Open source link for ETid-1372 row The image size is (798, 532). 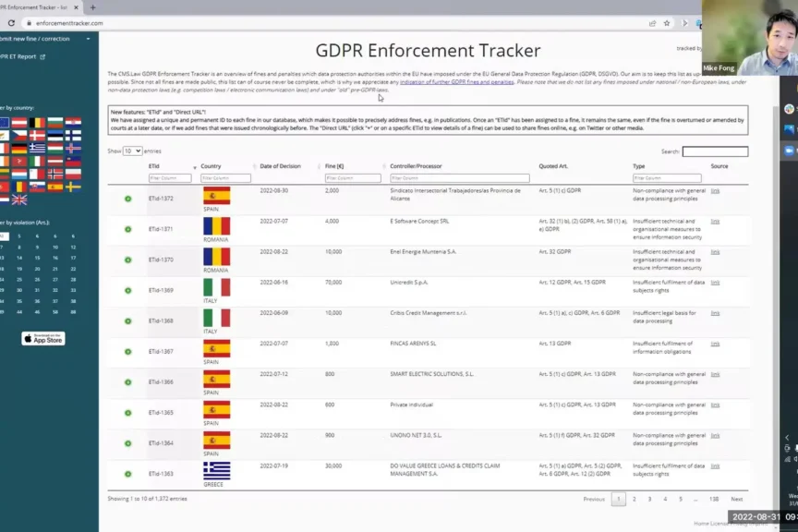tap(715, 191)
